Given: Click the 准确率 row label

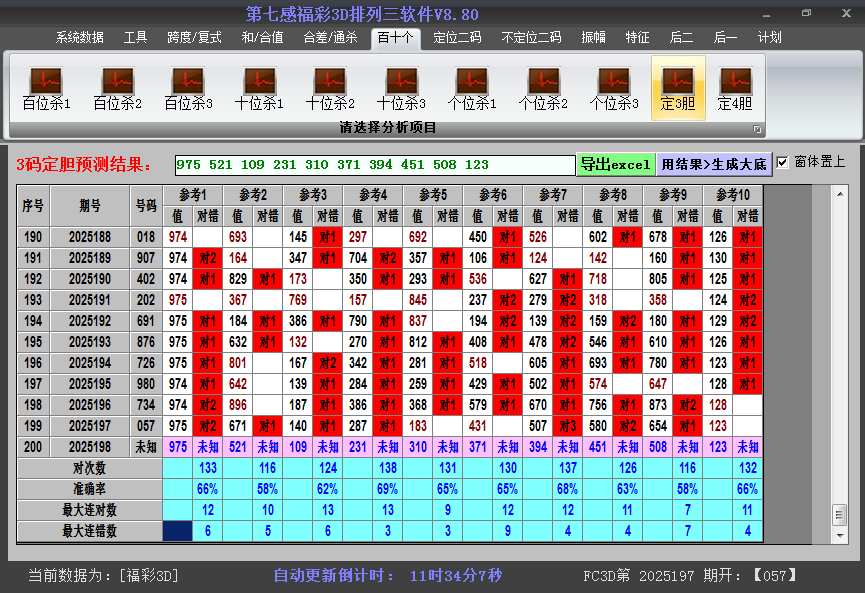Looking at the screenshot, I should click(x=89, y=489).
